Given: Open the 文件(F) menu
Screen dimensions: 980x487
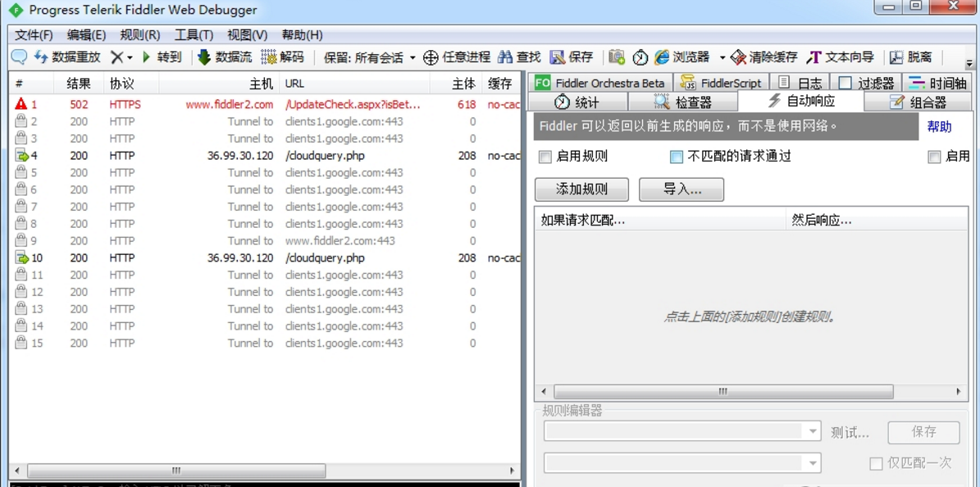Looking at the screenshot, I should 34,35.
